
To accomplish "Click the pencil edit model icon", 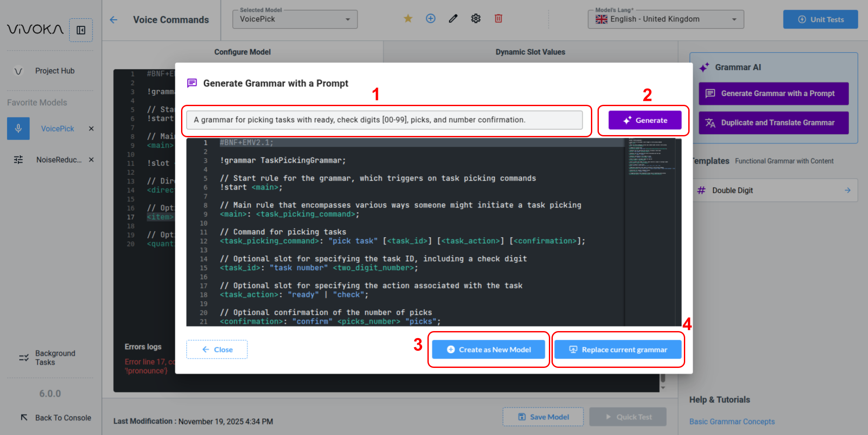I will coord(453,18).
